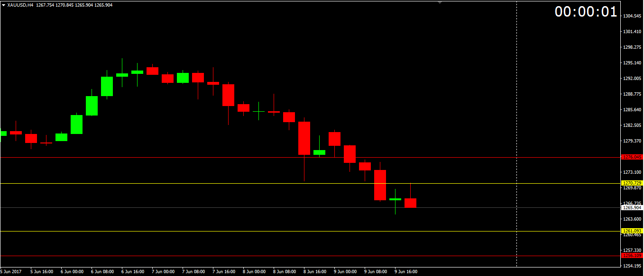Image resolution: width=644 pixels, height=276 pixels.
Task: Click the chart shift triangle marker at top
Action: pyautogui.click(x=440, y=3)
